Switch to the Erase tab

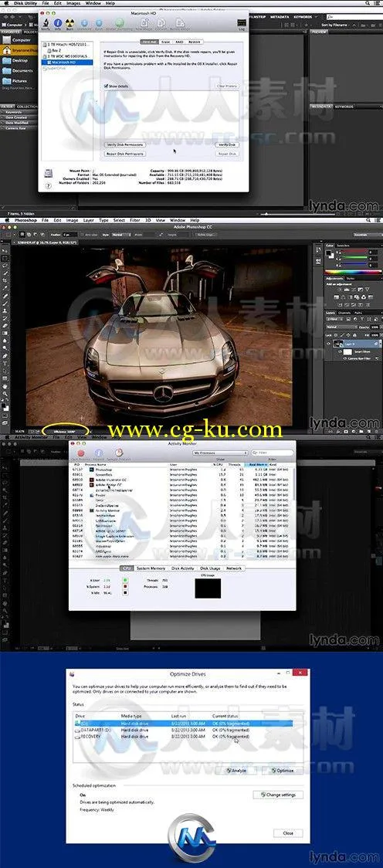[x=165, y=42]
